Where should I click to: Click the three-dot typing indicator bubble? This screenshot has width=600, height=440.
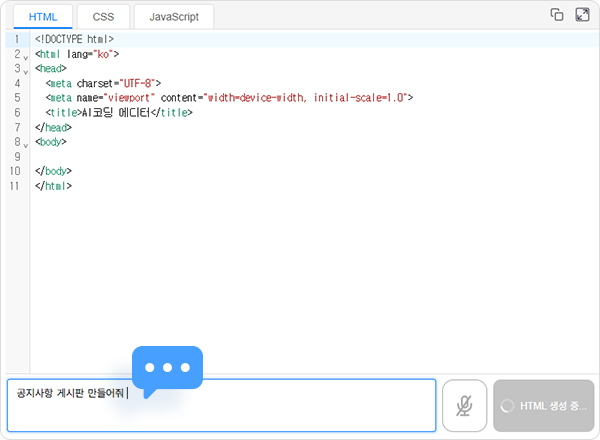tap(167, 367)
